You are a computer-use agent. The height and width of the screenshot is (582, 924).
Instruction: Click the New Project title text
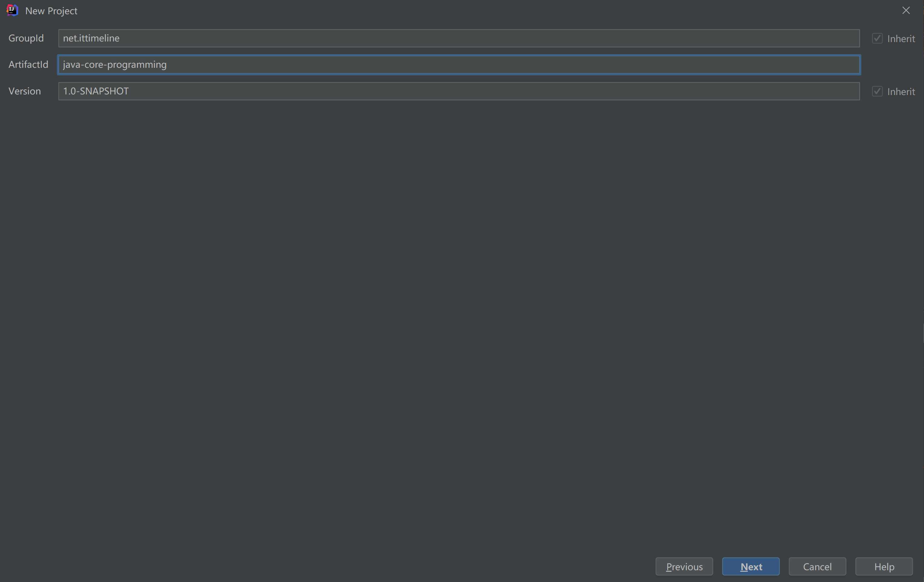tap(51, 11)
